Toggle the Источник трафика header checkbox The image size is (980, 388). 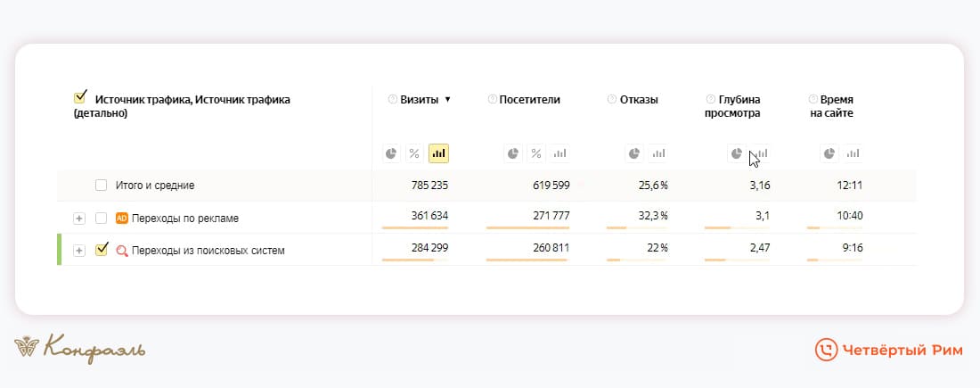(81, 98)
